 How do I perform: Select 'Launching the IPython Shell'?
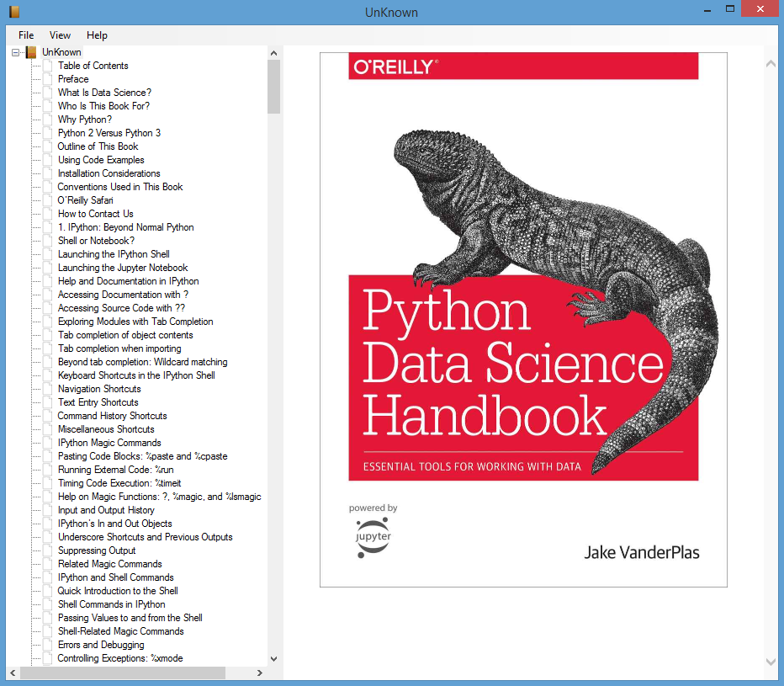tap(114, 254)
